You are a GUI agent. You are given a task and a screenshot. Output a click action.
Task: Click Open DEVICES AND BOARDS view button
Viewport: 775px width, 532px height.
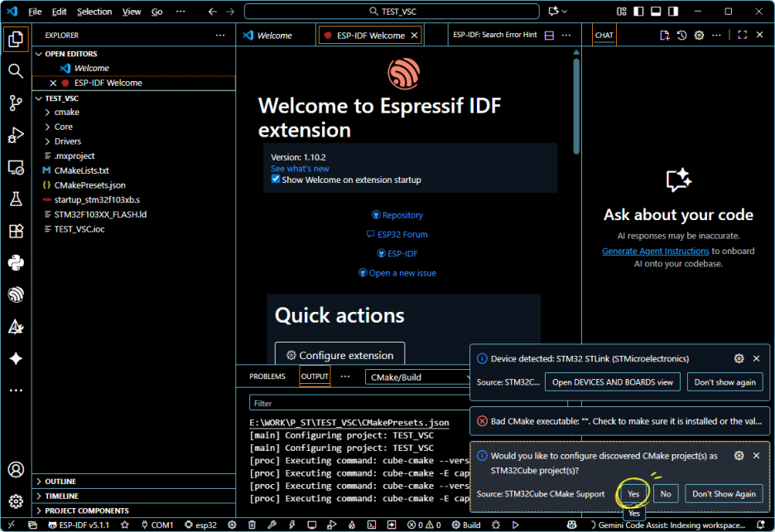click(613, 382)
